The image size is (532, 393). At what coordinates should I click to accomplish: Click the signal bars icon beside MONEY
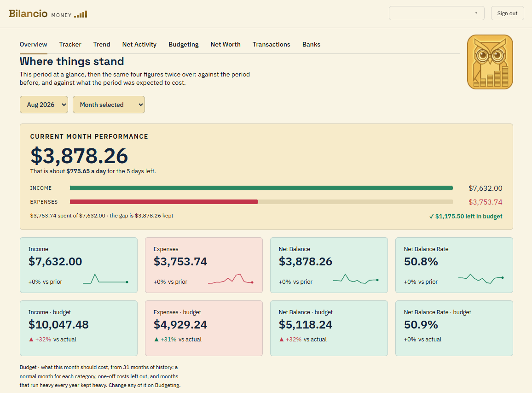(x=81, y=14)
